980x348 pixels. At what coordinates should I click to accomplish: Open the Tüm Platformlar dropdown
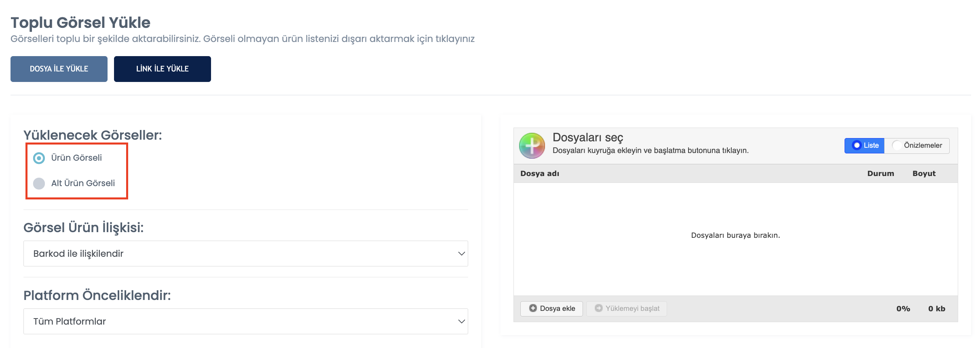click(x=246, y=321)
